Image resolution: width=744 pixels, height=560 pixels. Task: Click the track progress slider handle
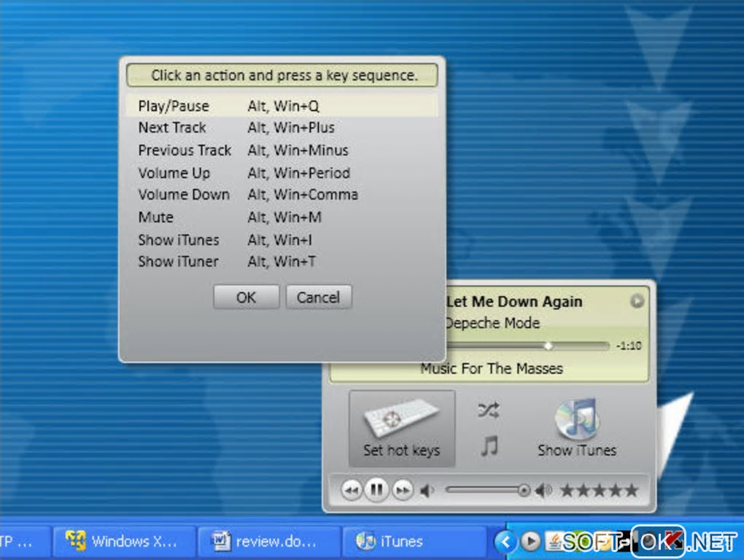click(x=549, y=346)
